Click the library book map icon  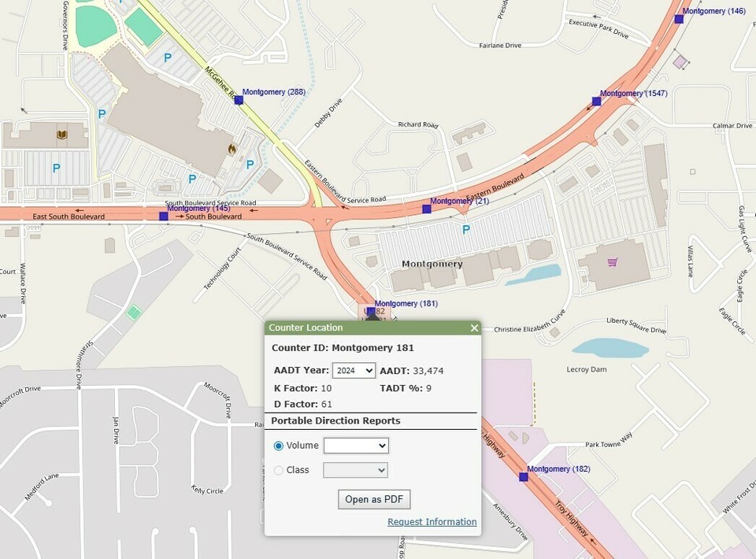click(61, 135)
